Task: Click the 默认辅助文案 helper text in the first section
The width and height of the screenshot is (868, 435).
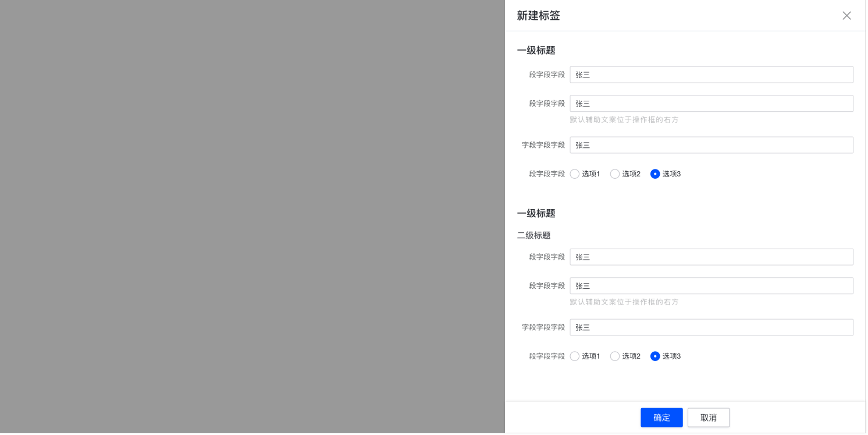Action: [625, 120]
